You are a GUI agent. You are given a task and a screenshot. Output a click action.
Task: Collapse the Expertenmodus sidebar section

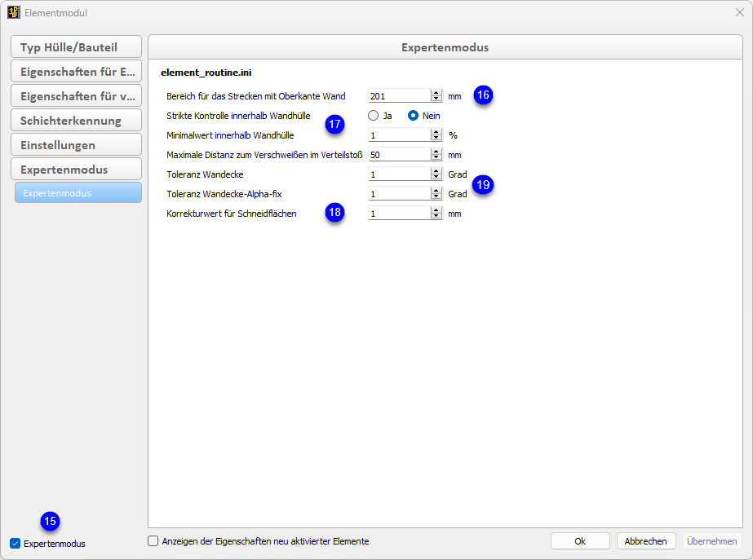coord(76,170)
